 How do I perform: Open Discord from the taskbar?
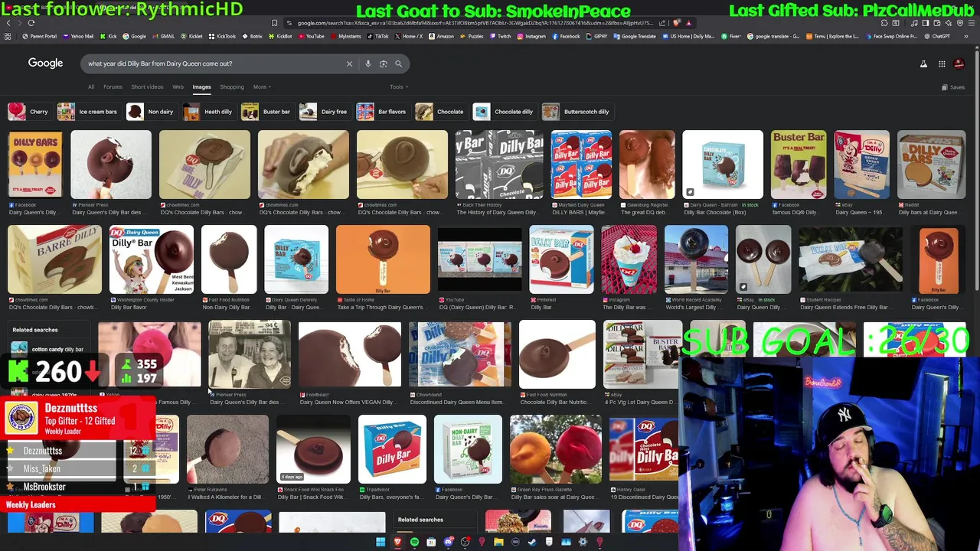448,542
